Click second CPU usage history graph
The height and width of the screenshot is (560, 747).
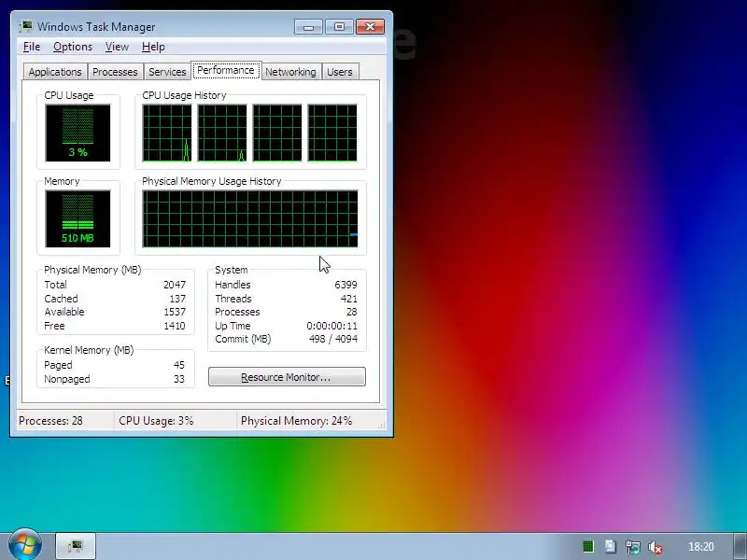click(222, 133)
